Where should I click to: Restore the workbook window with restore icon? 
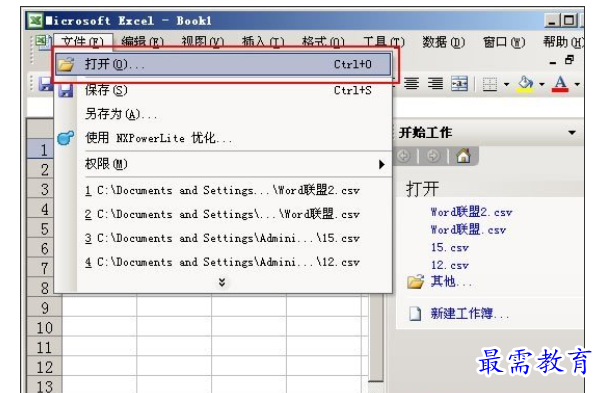(569, 60)
